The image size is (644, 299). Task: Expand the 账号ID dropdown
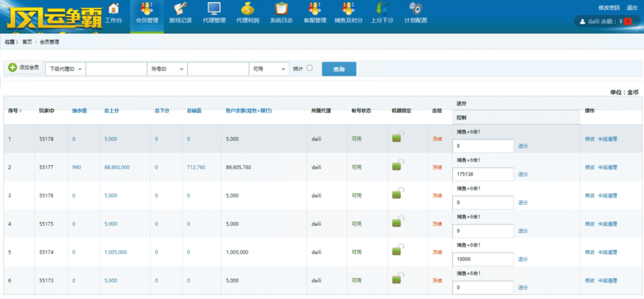click(x=167, y=69)
